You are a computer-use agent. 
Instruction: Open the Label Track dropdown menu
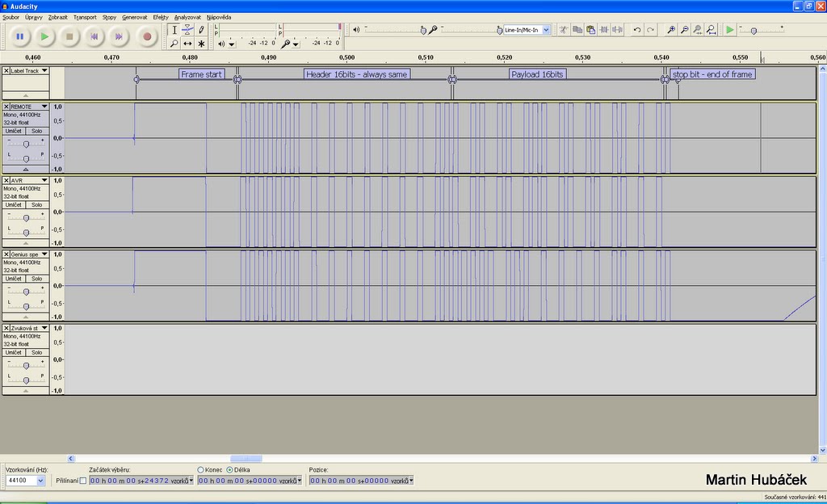(x=44, y=70)
